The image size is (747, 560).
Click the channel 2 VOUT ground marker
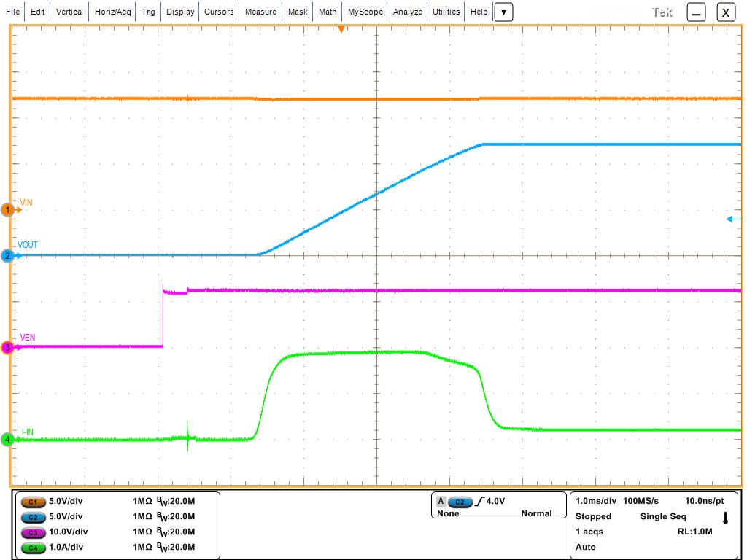[8, 255]
